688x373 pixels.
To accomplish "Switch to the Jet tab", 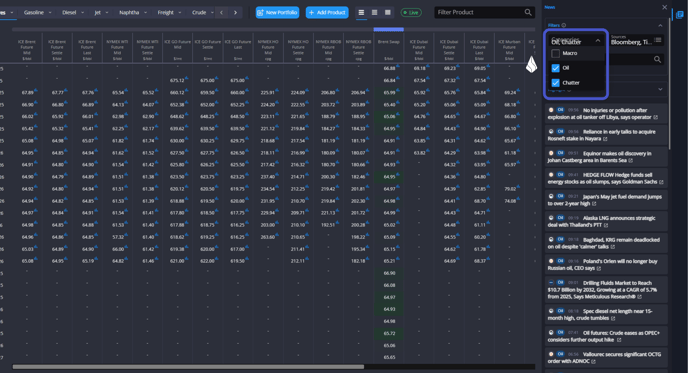I will pos(97,13).
